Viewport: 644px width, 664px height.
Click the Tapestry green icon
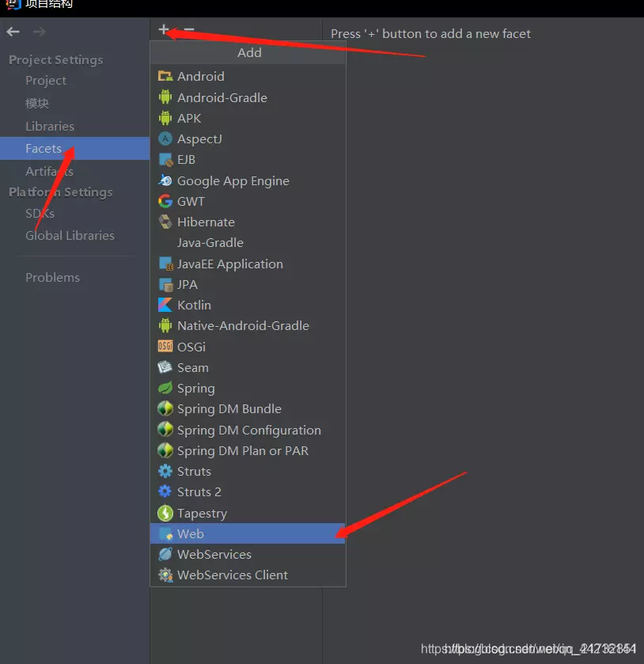(x=165, y=513)
